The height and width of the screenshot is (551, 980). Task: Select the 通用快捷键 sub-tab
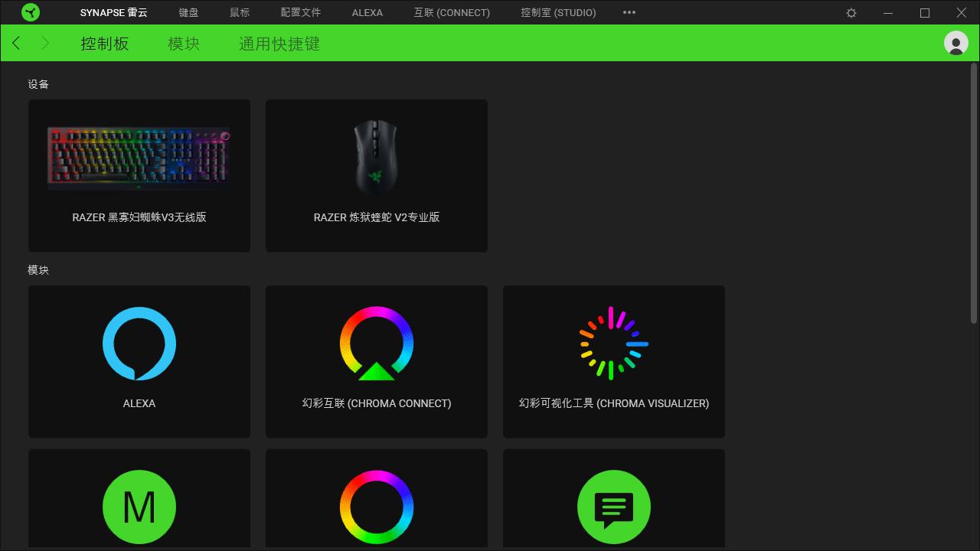[x=279, y=44]
